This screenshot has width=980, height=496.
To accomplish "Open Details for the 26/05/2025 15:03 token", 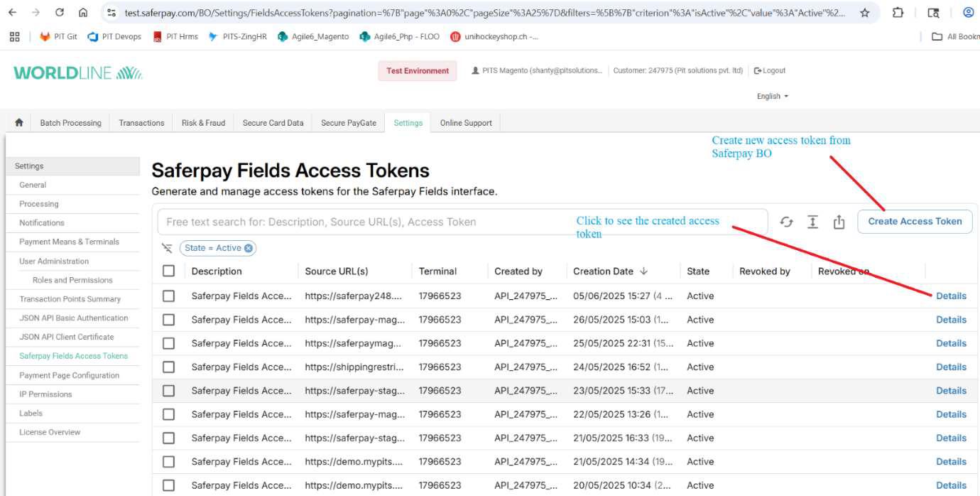I will tap(951, 320).
